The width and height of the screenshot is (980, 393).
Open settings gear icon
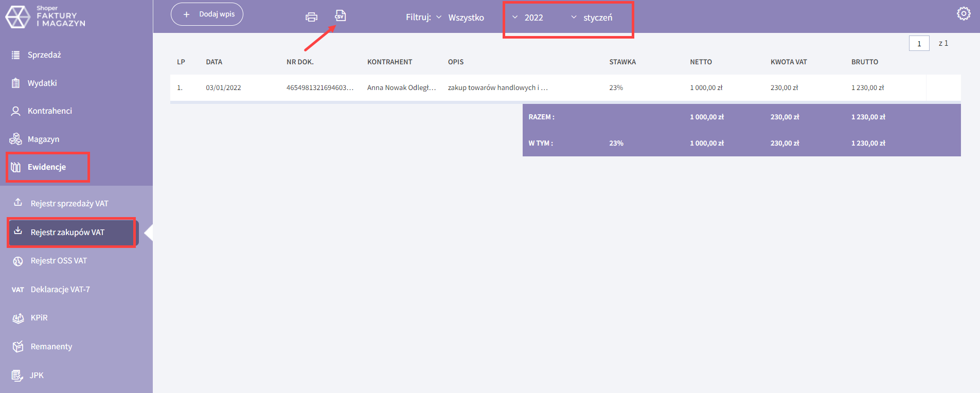[x=964, y=13]
